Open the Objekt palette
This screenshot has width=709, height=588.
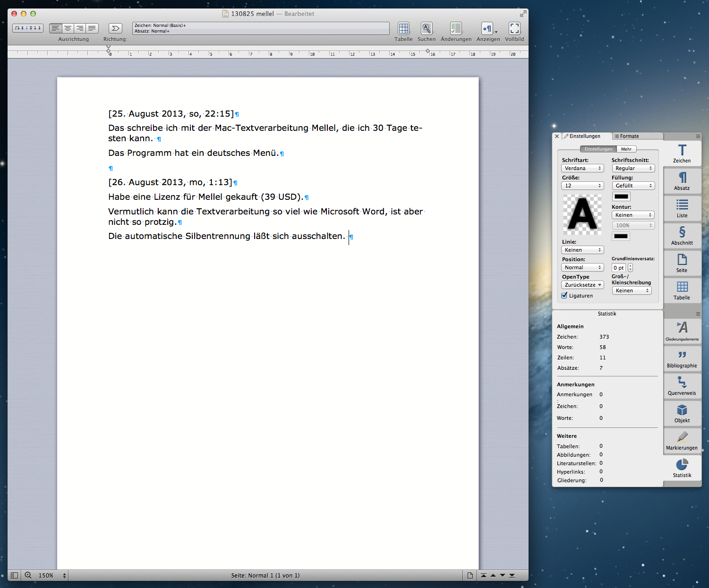click(x=682, y=413)
